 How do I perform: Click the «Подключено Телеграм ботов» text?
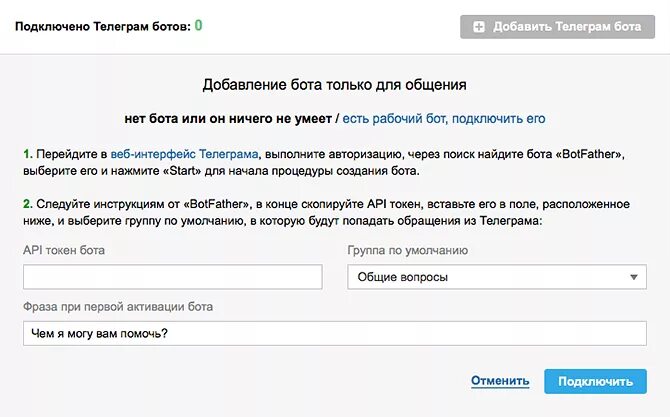click(102, 27)
